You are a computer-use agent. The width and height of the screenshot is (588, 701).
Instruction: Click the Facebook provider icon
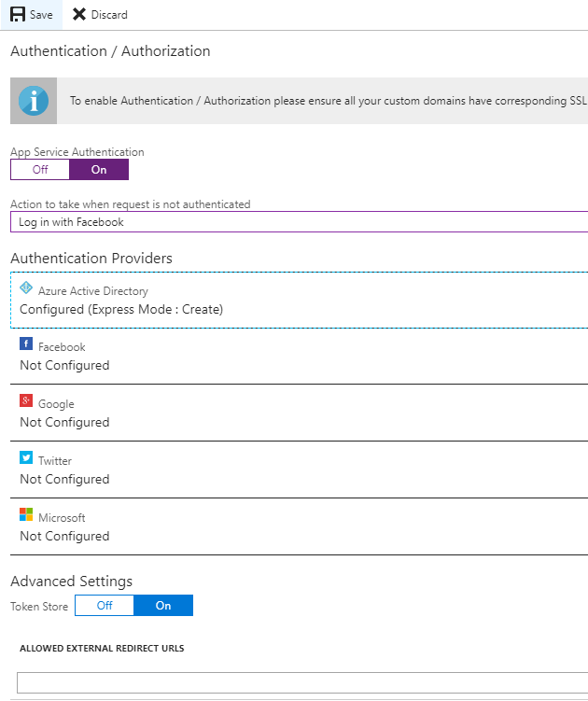click(x=26, y=343)
